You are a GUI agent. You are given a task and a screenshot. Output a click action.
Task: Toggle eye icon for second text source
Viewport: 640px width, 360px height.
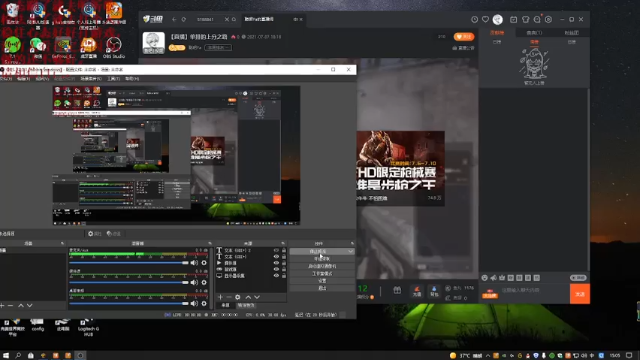click(x=276, y=257)
